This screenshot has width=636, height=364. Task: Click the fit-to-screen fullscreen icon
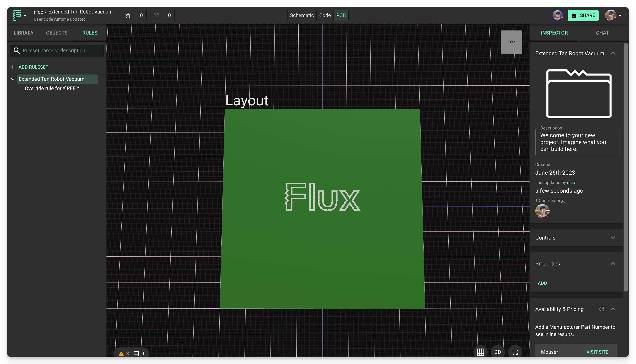515,352
